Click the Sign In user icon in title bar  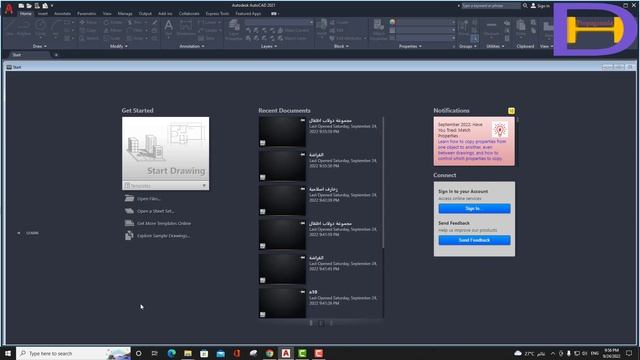coord(533,6)
